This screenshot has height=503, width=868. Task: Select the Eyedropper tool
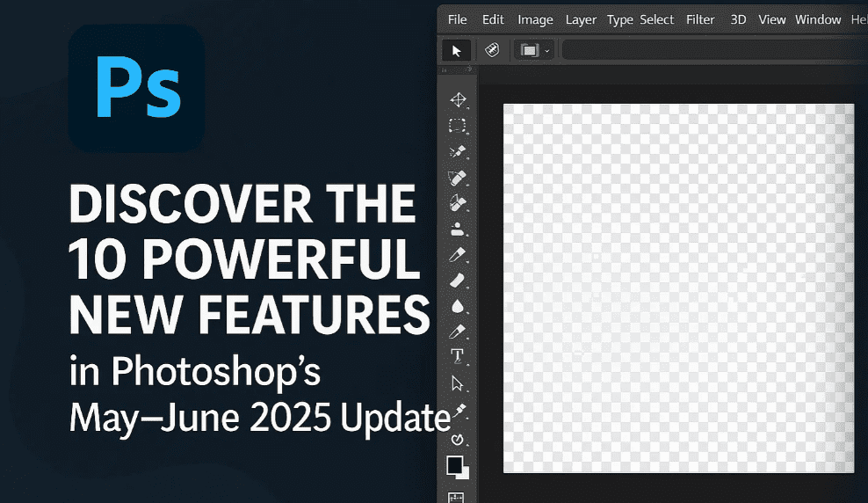(x=459, y=411)
